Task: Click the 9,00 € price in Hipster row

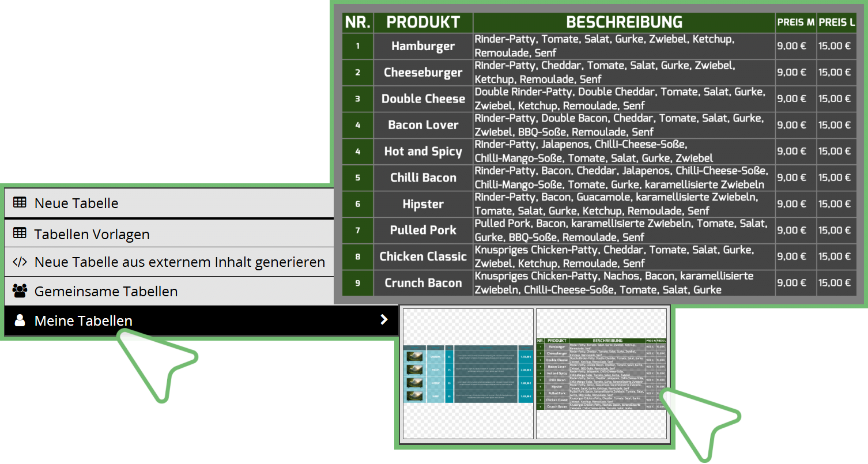Action: 796,204
